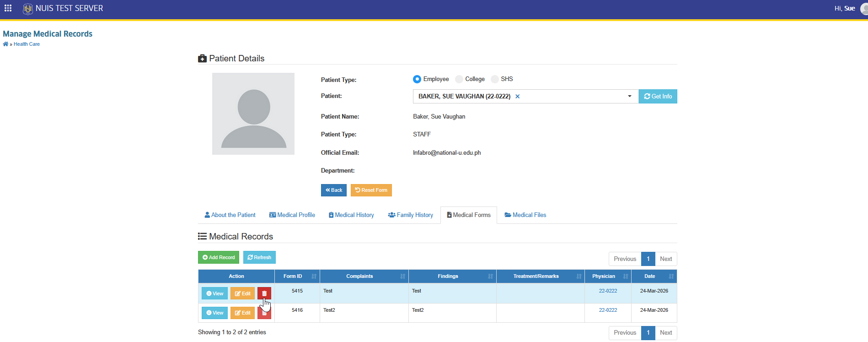
Task: Delete record 5415 with trash icon
Action: (264, 293)
